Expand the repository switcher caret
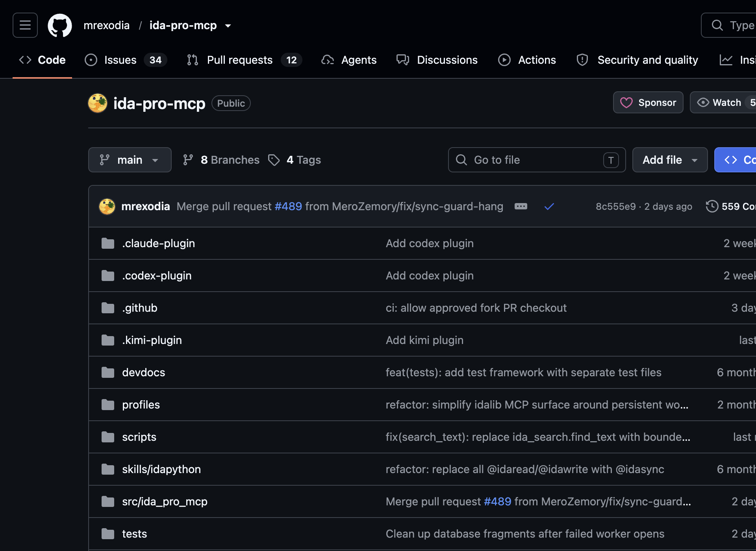Viewport: 756px width, 551px height. pyautogui.click(x=228, y=26)
